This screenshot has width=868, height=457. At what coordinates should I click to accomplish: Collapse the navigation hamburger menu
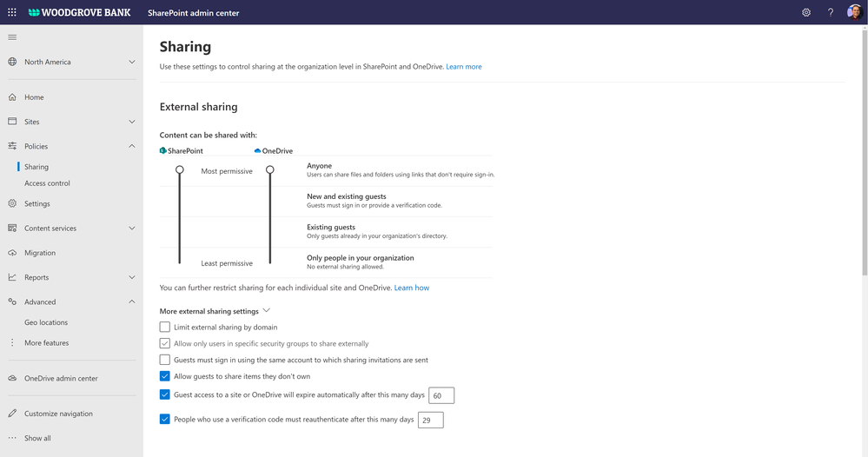click(12, 37)
